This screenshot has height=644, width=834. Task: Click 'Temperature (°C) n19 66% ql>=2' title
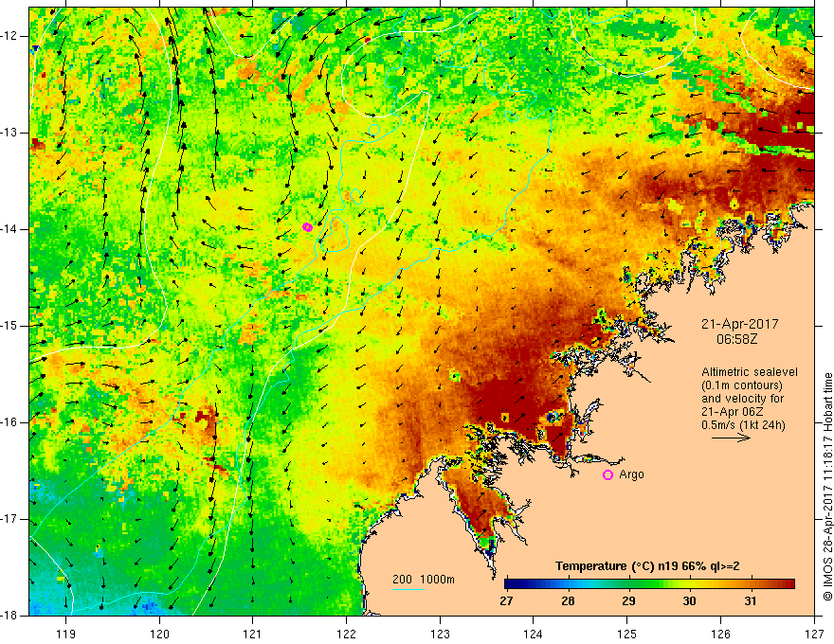click(x=647, y=566)
